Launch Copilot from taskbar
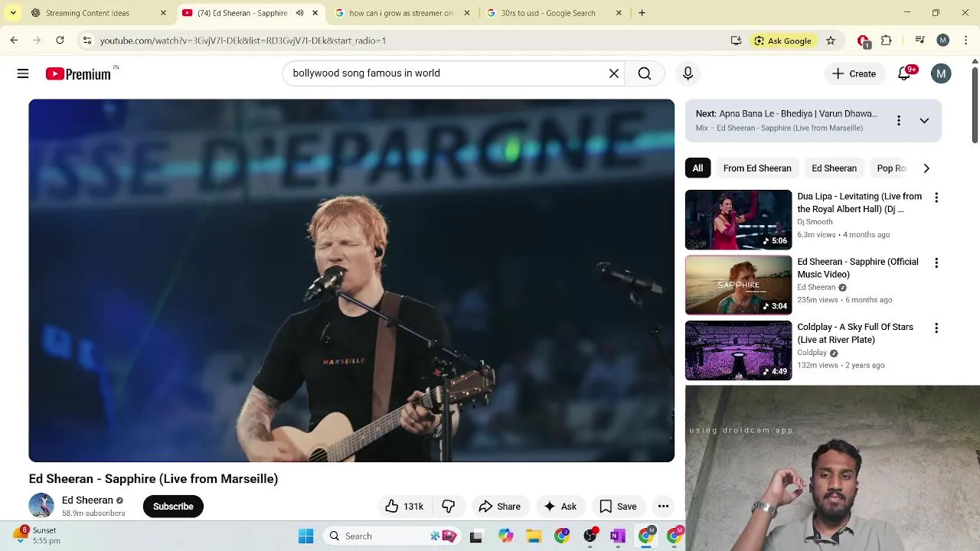This screenshot has height=551, width=980. pos(505,536)
